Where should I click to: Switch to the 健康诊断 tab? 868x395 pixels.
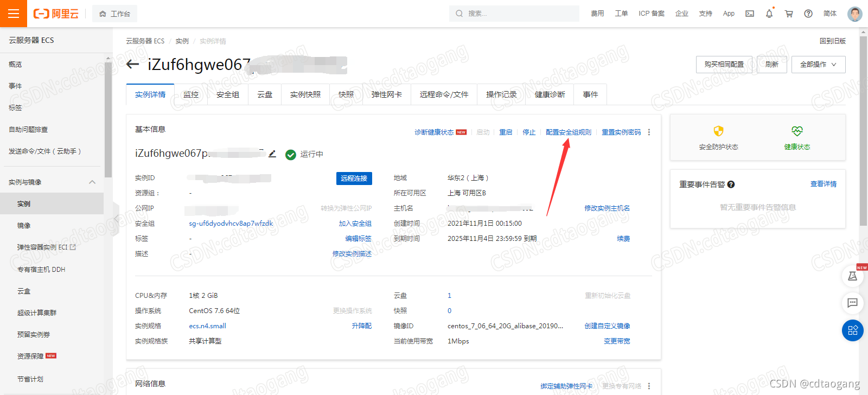click(x=550, y=94)
